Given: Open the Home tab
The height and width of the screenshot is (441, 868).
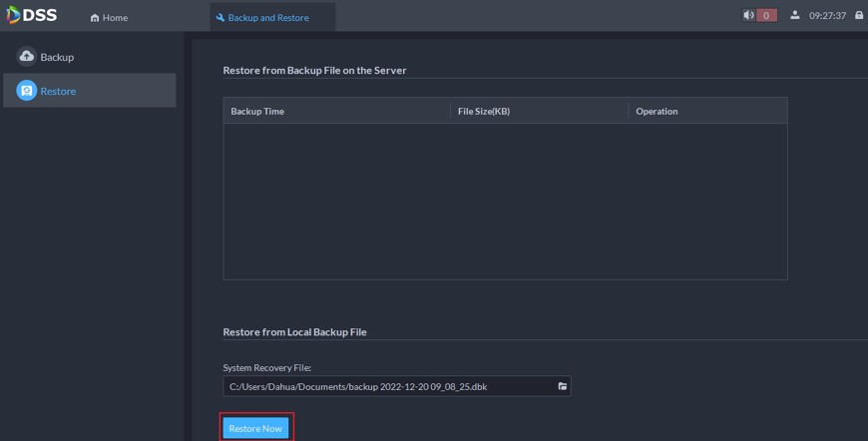Looking at the screenshot, I should point(110,18).
